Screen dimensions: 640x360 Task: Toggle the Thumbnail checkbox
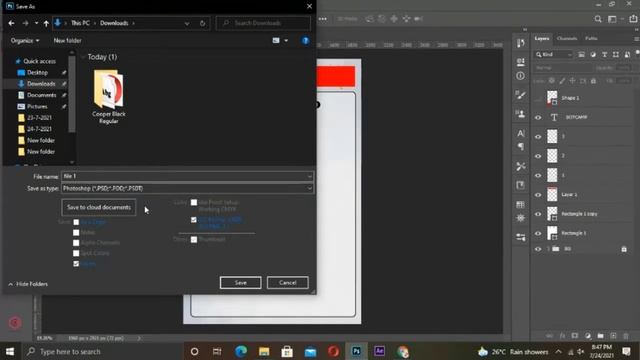pyautogui.click(x=194, y=240)
